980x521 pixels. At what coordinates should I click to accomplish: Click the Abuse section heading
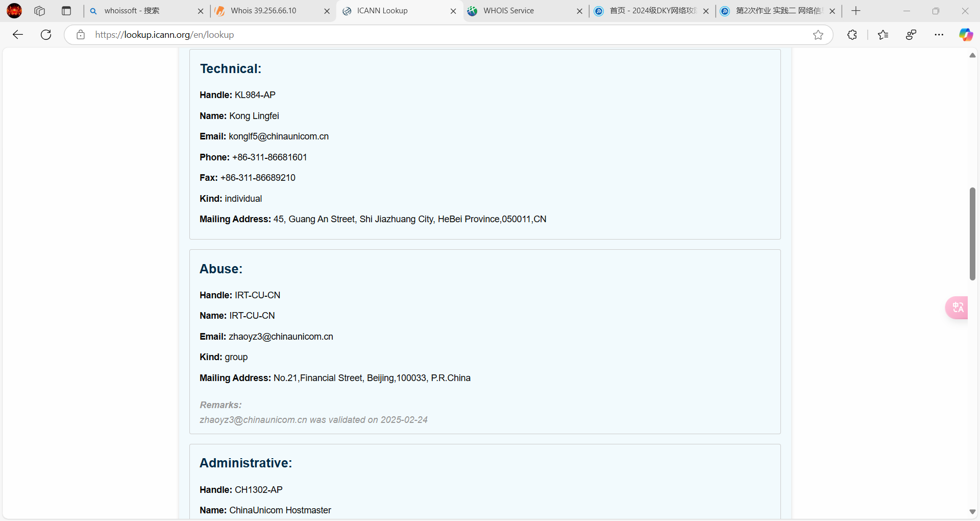(x=221, y=269)
